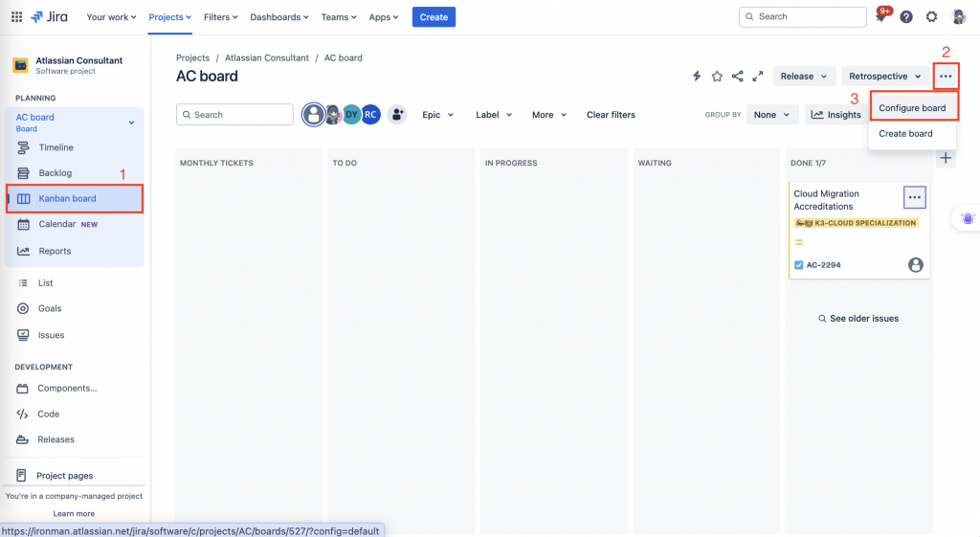
Task: Open the app switcher grid icon
Action: [17, 17]
